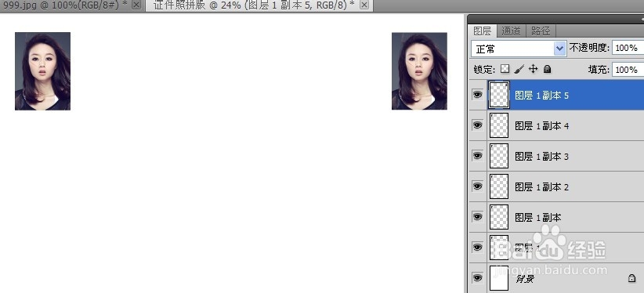Select the layer named exactly 图层 1 副本

538,217
